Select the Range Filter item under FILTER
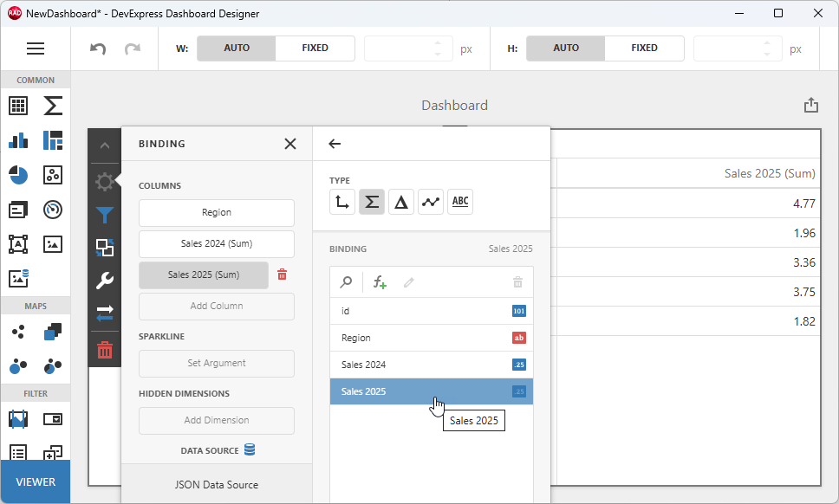 [x=18, y=418]
